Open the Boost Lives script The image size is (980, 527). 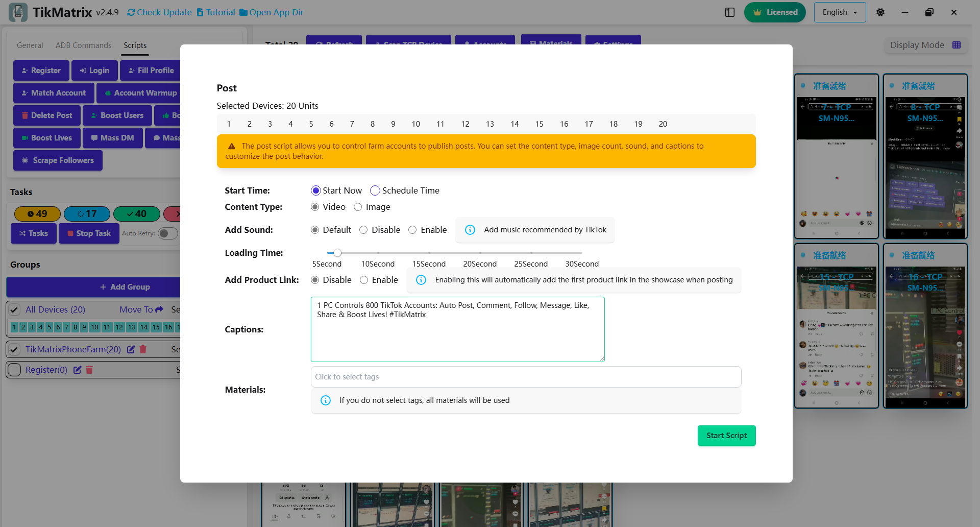click(47, 138)
